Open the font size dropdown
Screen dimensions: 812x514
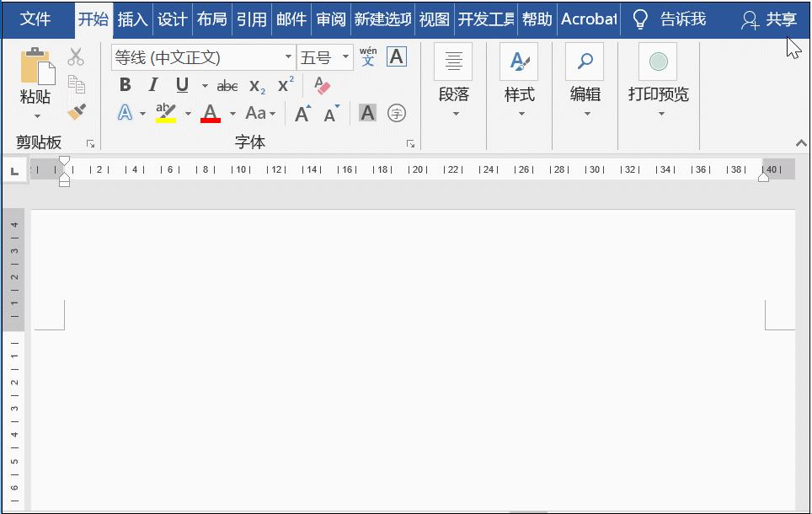345,56
